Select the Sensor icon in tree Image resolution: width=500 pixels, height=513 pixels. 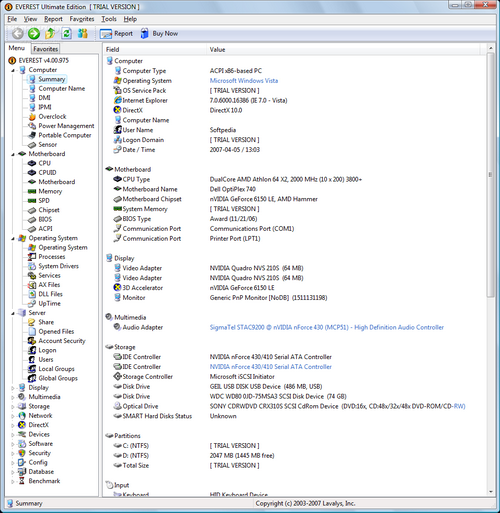pos(32,145)
